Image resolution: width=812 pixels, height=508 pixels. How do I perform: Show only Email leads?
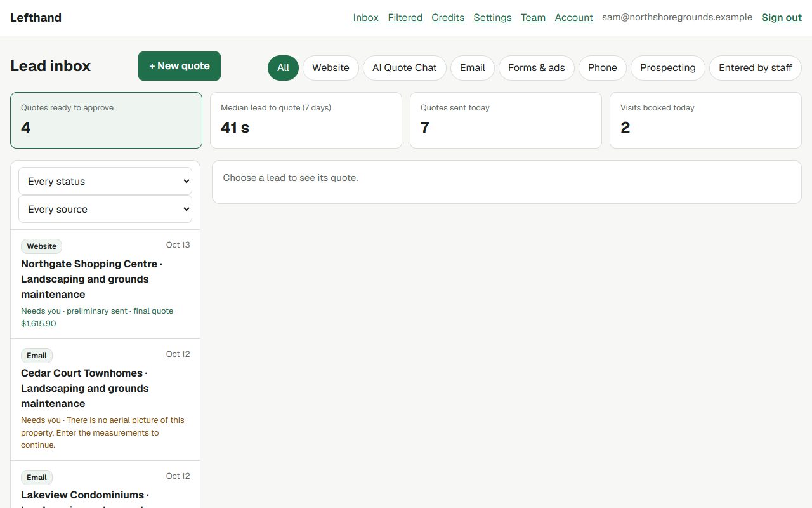pyautogui.click(x=473, y=68)
